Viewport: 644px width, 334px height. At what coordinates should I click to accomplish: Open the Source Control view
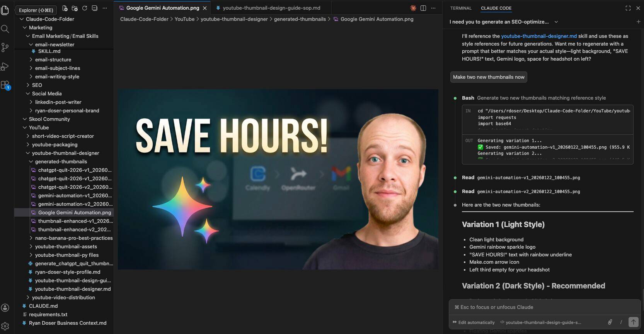pyautogui.click(x=5, y=47)
